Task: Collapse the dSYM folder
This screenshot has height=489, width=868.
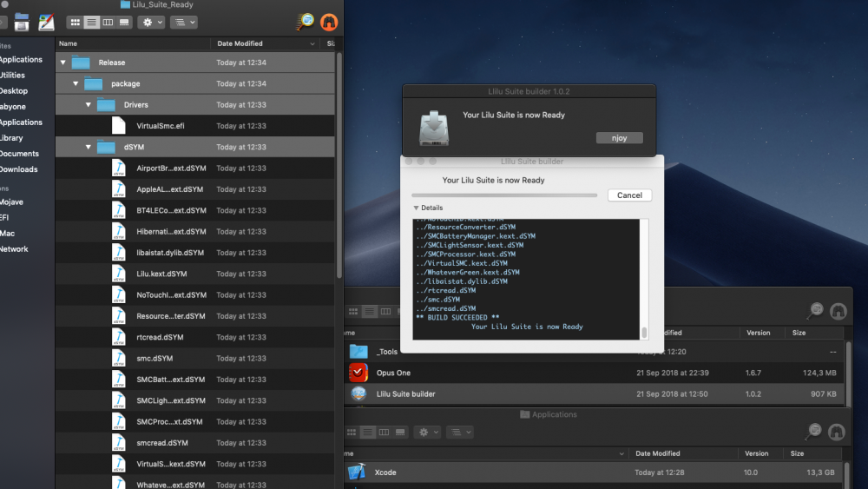Action: click(x=88, y=147)
